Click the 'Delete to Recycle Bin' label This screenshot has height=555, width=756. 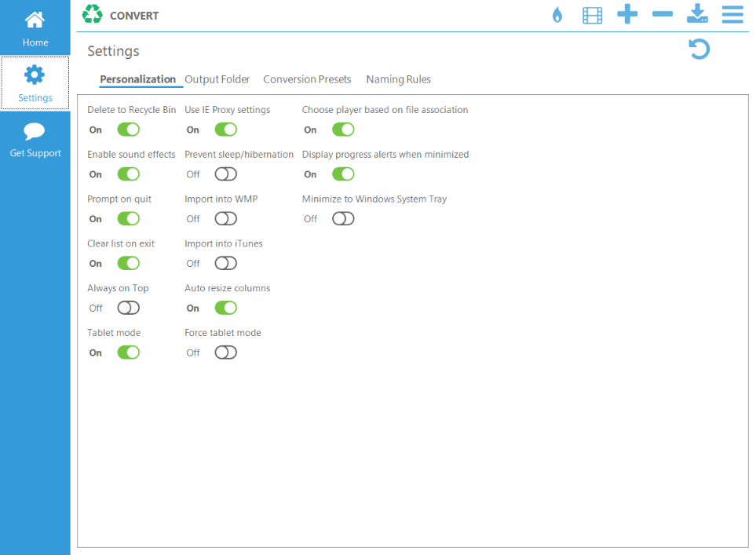(132, 110)
